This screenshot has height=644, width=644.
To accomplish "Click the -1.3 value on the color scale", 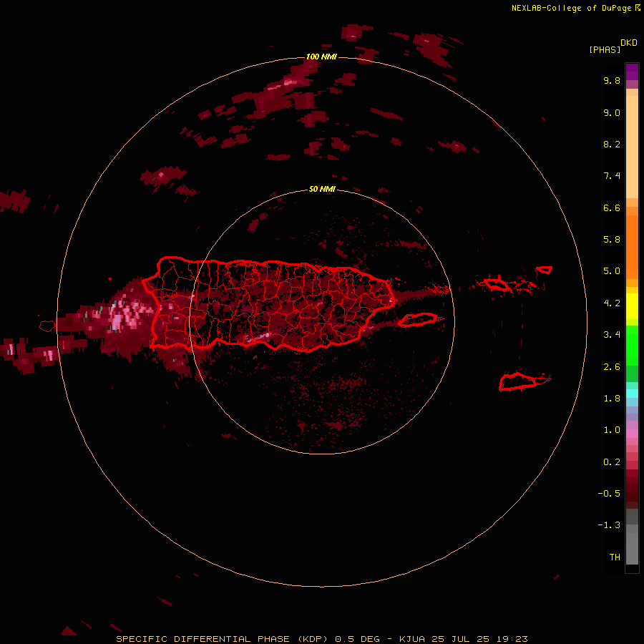I will [x=609, y=525].
